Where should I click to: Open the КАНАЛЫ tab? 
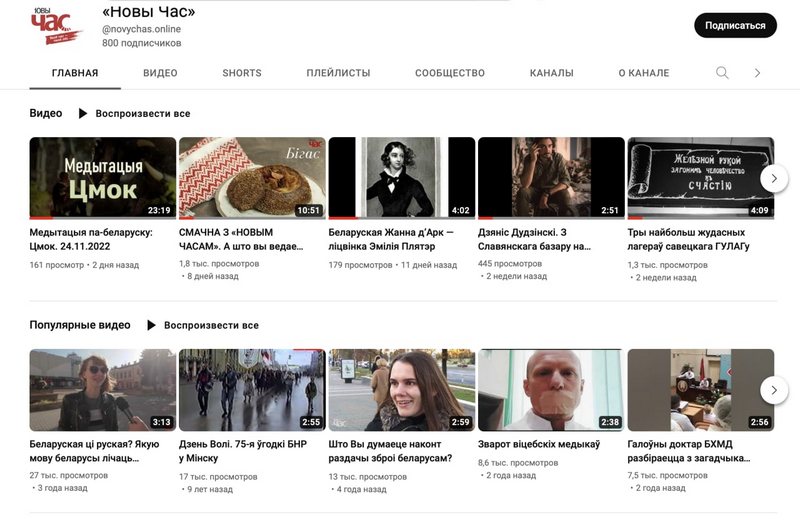[552, 73]
